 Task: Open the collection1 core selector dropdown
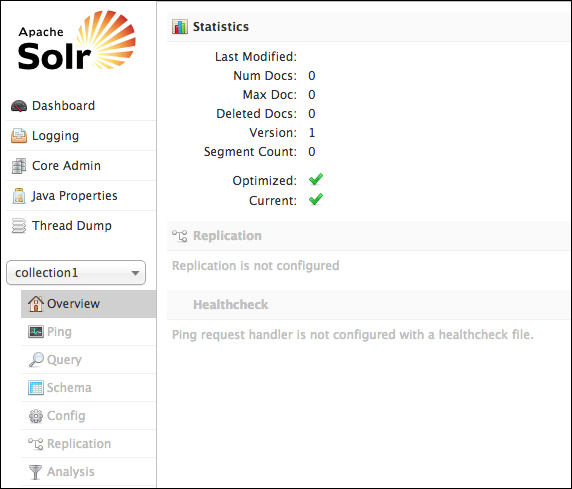(76, 273)
